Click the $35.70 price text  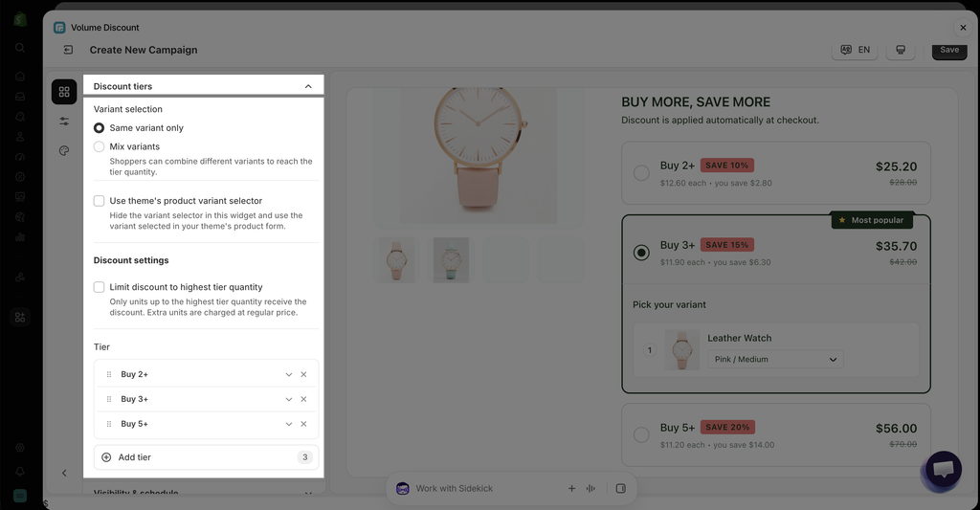896,246
